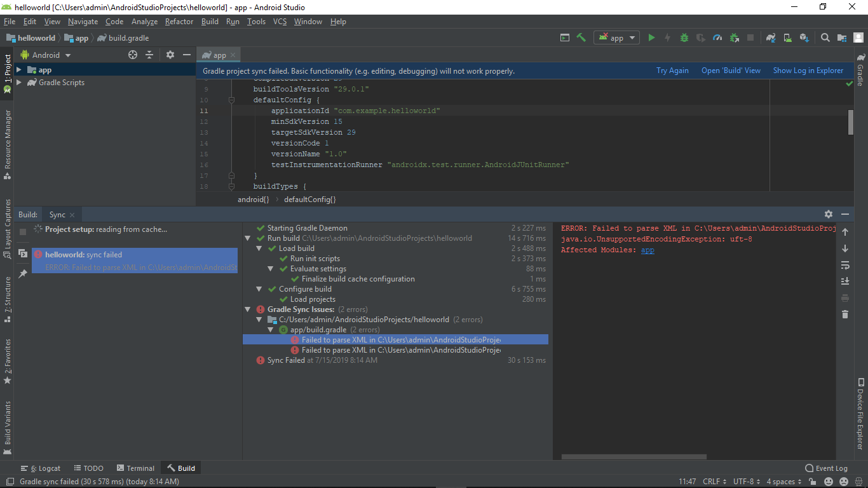
Task: Open the Refactor menu
Action: coord(179,22)
